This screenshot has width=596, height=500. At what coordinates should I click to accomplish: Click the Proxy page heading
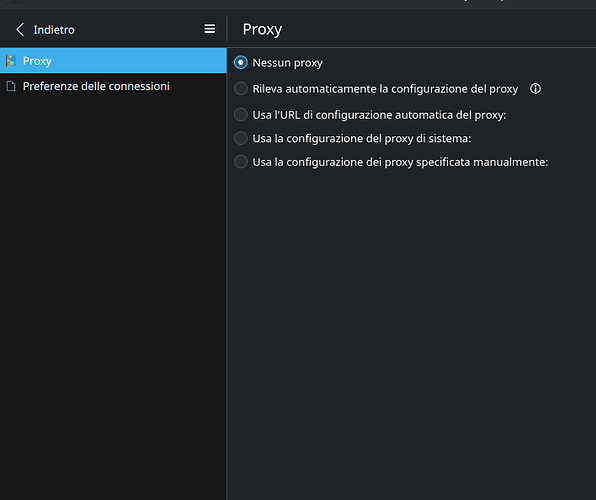262,30
